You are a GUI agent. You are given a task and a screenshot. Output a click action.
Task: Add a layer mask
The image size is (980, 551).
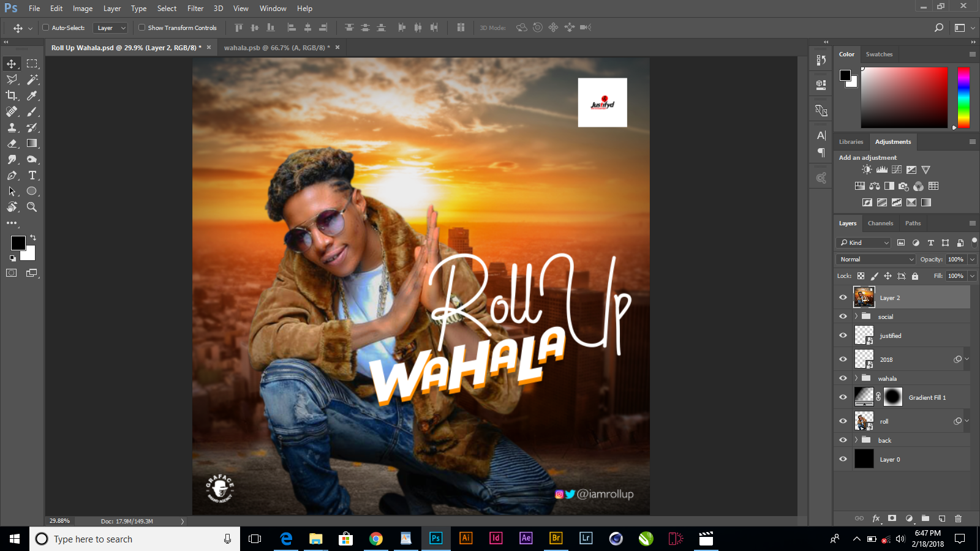tap(892, 519)
